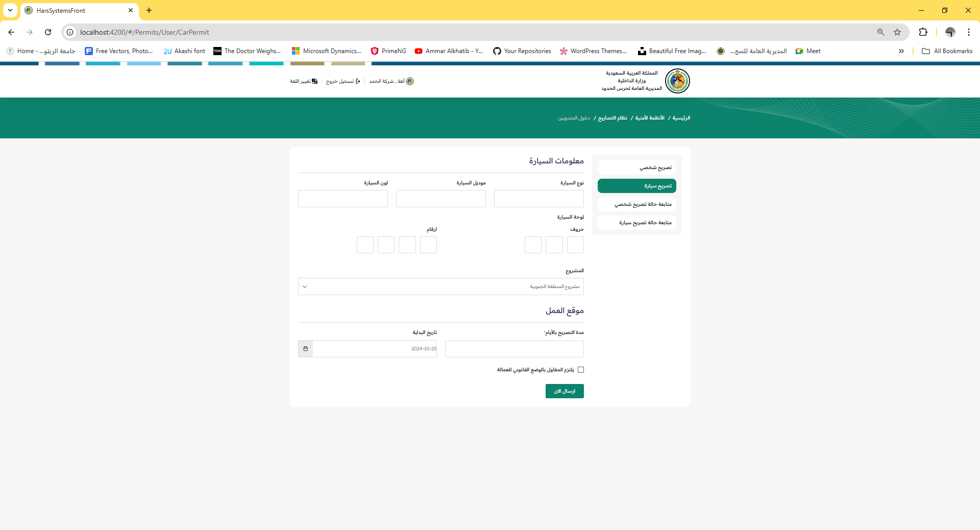The height and width of the screenshot is (530, 980).
Task: Open the All Bookmarks folder
Action: click(x=947, y=51)
